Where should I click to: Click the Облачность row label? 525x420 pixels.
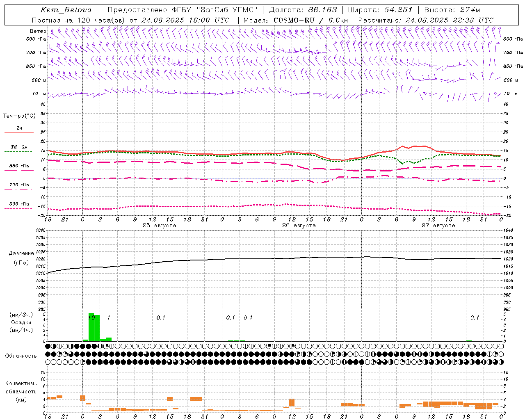tap(21, 356)
